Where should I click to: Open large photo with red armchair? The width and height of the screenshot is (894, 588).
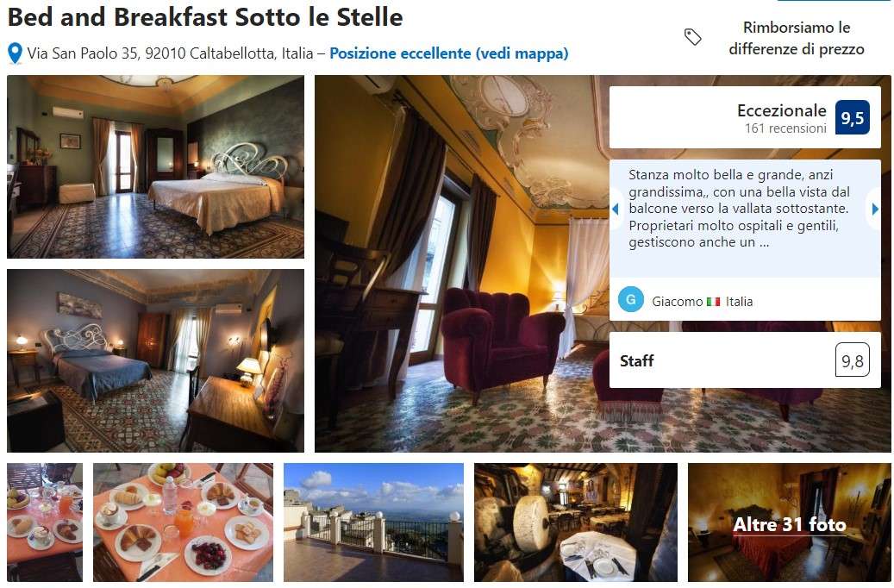(x=462, y=264)
